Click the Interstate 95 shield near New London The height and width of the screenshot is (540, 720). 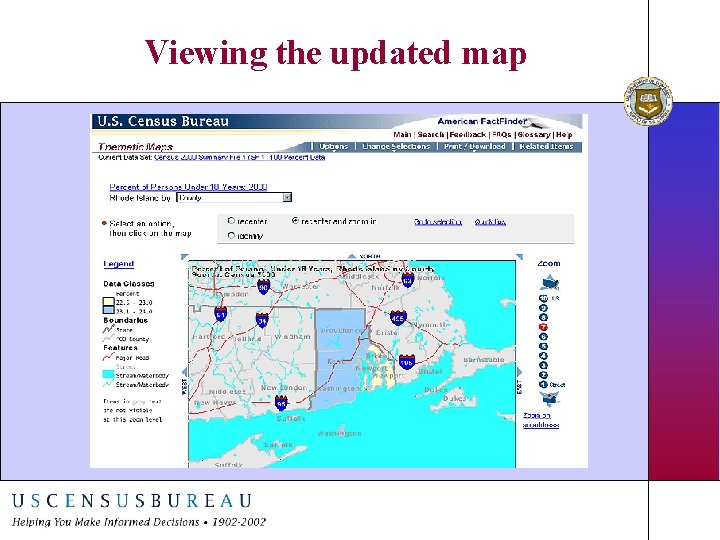coord(281,404)
